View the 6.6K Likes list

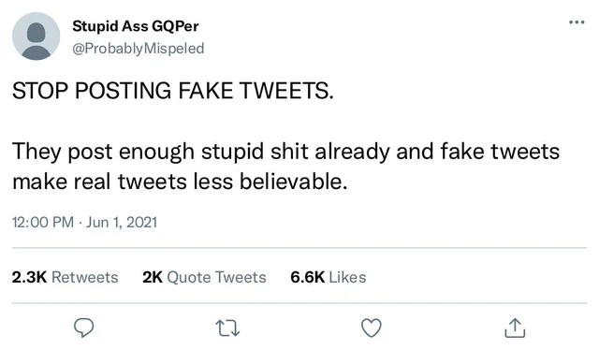click(x=329, y=277)
